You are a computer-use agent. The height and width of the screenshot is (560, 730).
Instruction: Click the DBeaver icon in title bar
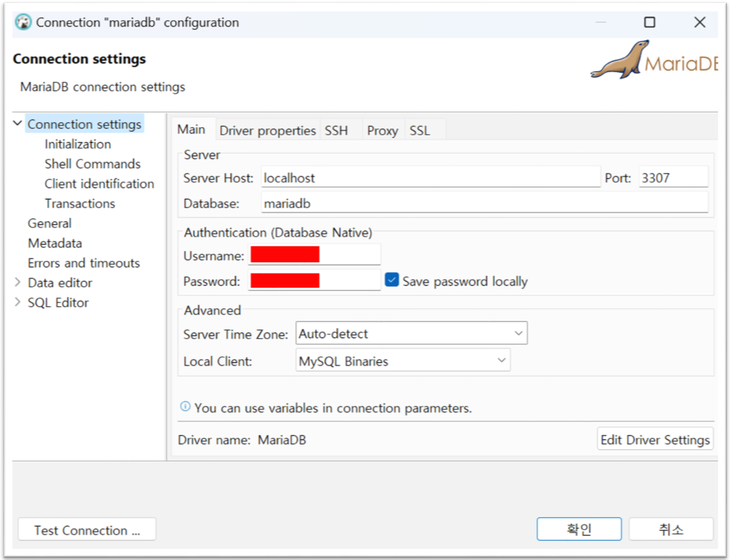pos(23,22)
